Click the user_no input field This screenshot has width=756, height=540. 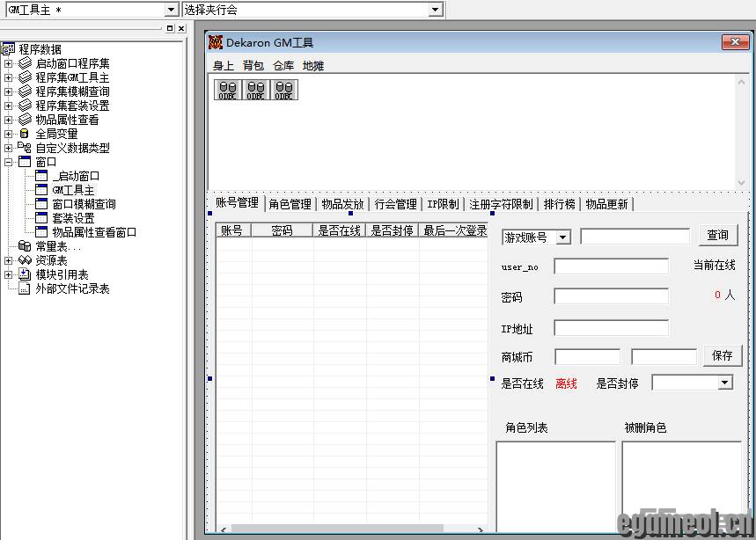click(611, 266)
